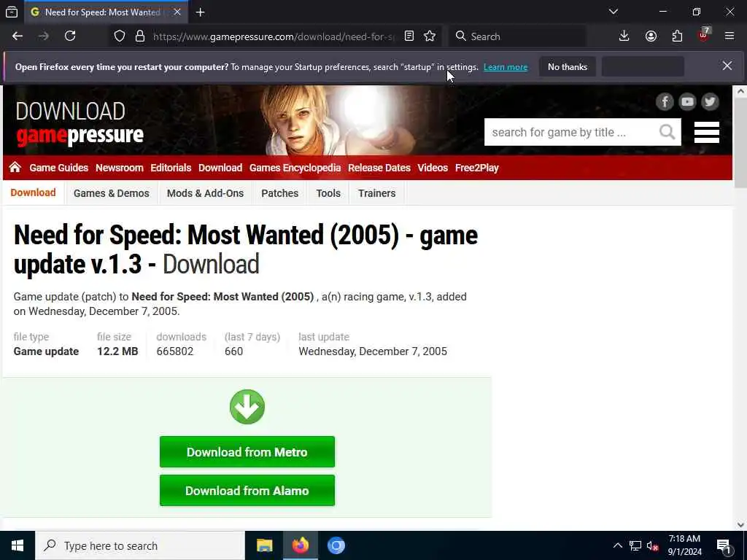
Task: Click file size value 12.2 MB
Action: point(117,351)
